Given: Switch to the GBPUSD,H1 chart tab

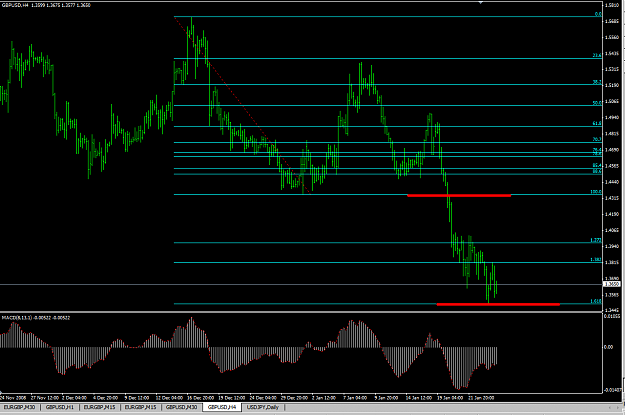Looking at the screenshot, I should coord(60,407).
